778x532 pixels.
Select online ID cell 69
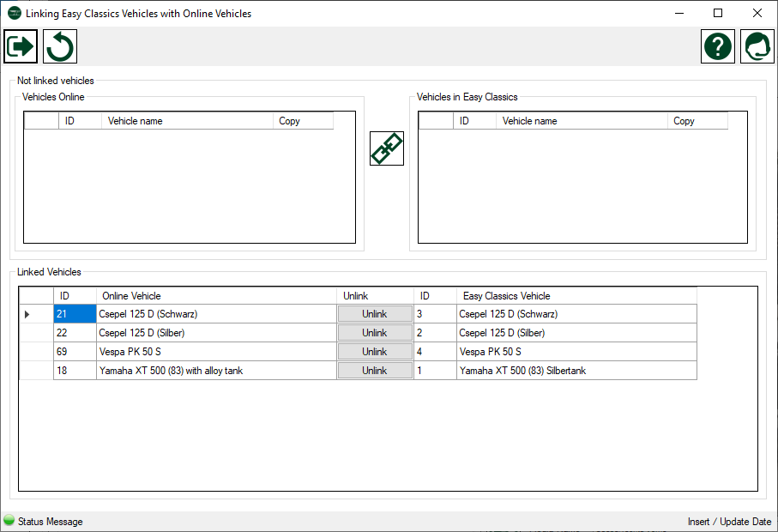point(75,352)
